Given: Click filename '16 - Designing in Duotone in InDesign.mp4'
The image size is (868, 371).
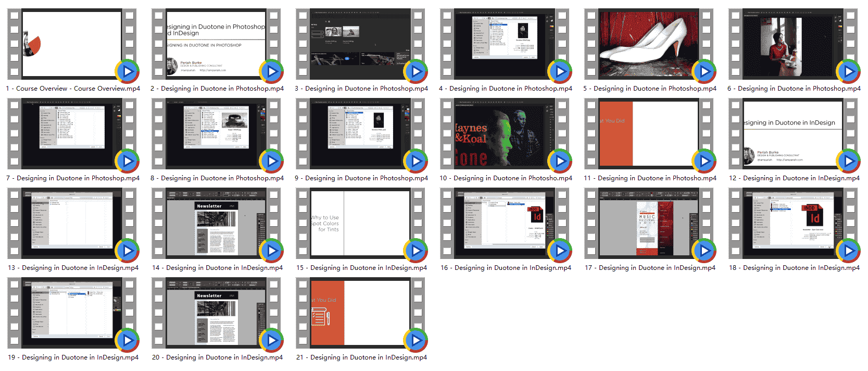Looking at the screenshot, I should (x=506, y=268).
